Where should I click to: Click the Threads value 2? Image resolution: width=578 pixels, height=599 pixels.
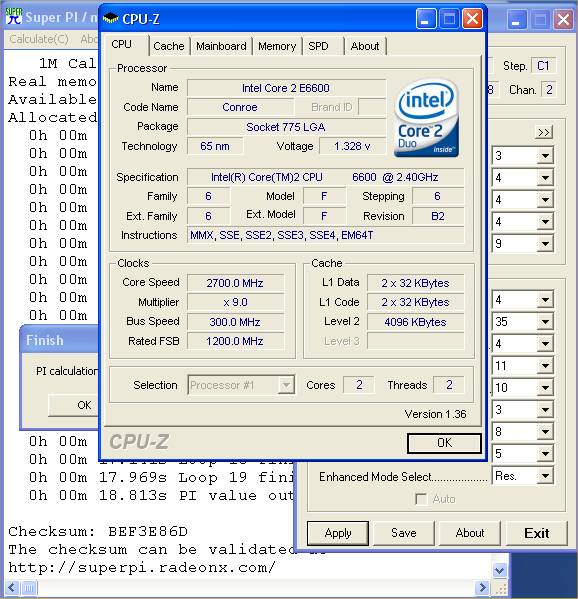pos(449,385)
